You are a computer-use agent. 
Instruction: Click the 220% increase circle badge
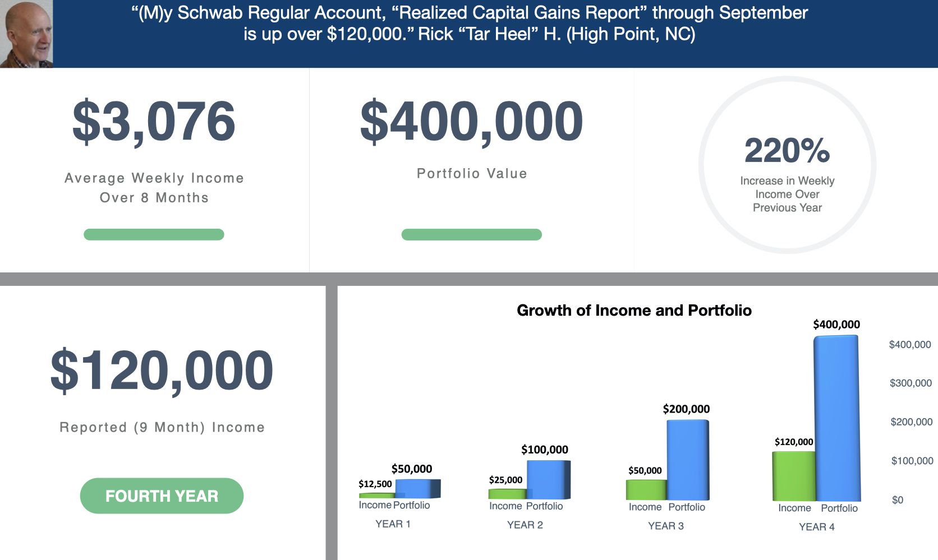(787, 165)
